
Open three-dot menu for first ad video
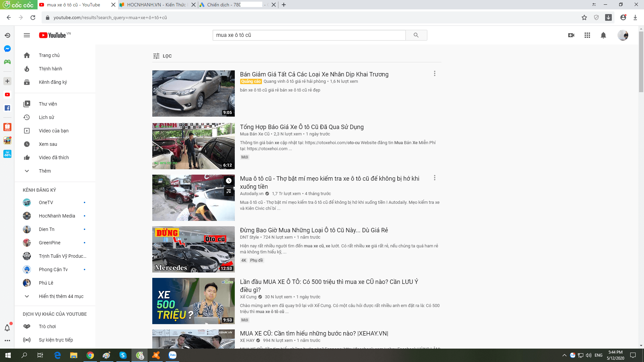[434, 73]
